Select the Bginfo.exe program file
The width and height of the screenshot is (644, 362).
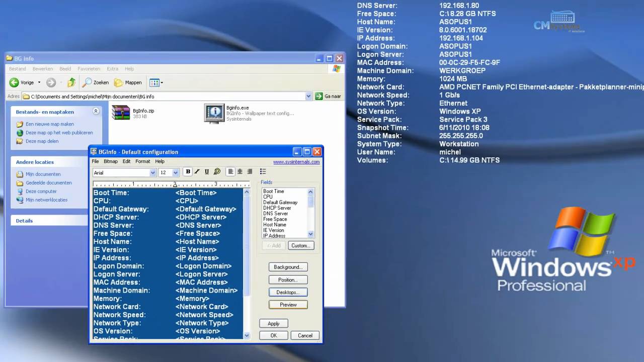pos(249,113)
